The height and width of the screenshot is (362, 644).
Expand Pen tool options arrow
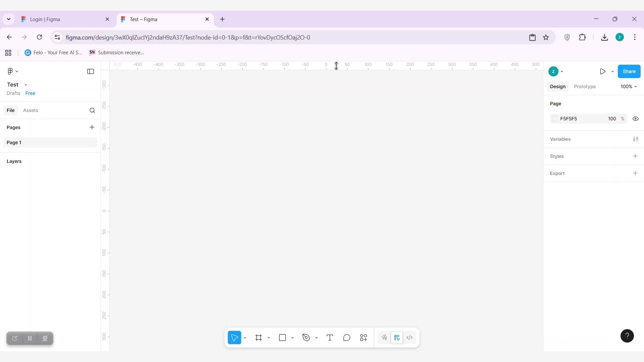point(317,338)
